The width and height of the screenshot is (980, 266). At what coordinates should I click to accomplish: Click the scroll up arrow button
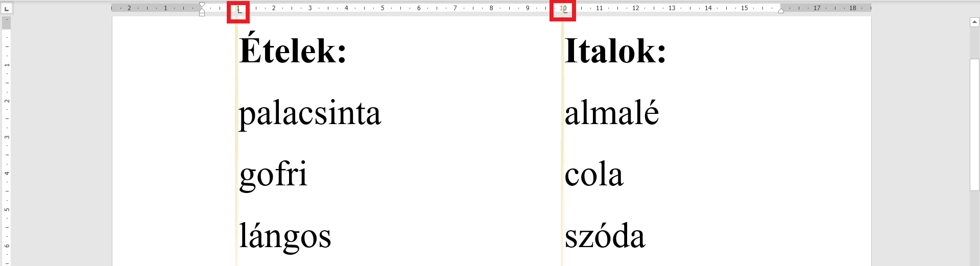[974, 22]
